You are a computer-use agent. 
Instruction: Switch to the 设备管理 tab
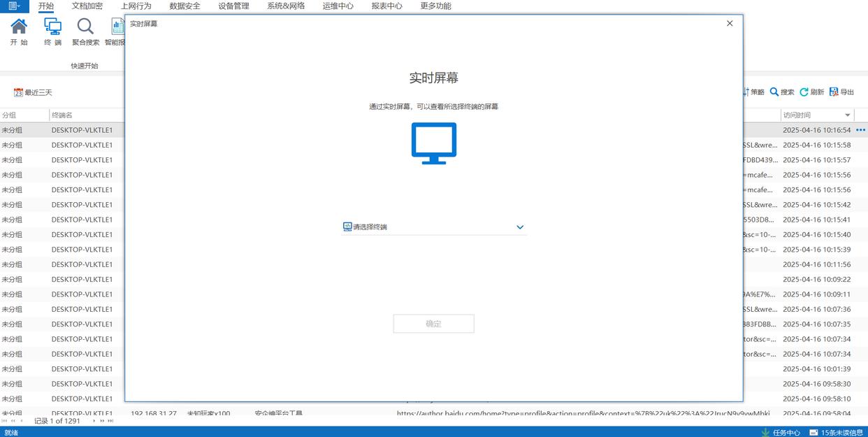(x=233, y=6)
